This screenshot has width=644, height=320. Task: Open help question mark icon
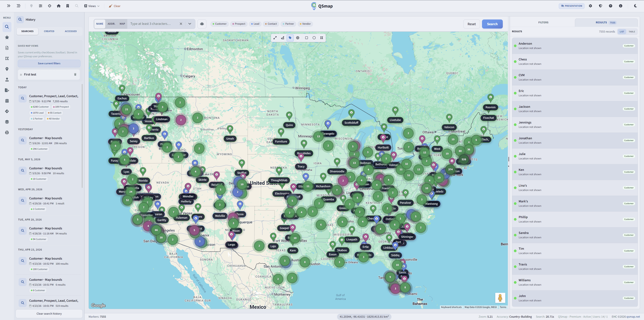(610, 6)
